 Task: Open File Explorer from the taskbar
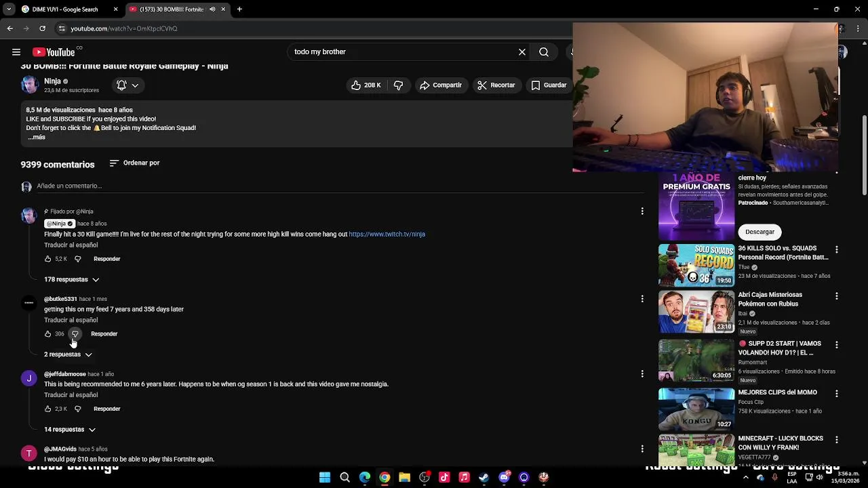[404, 477]
